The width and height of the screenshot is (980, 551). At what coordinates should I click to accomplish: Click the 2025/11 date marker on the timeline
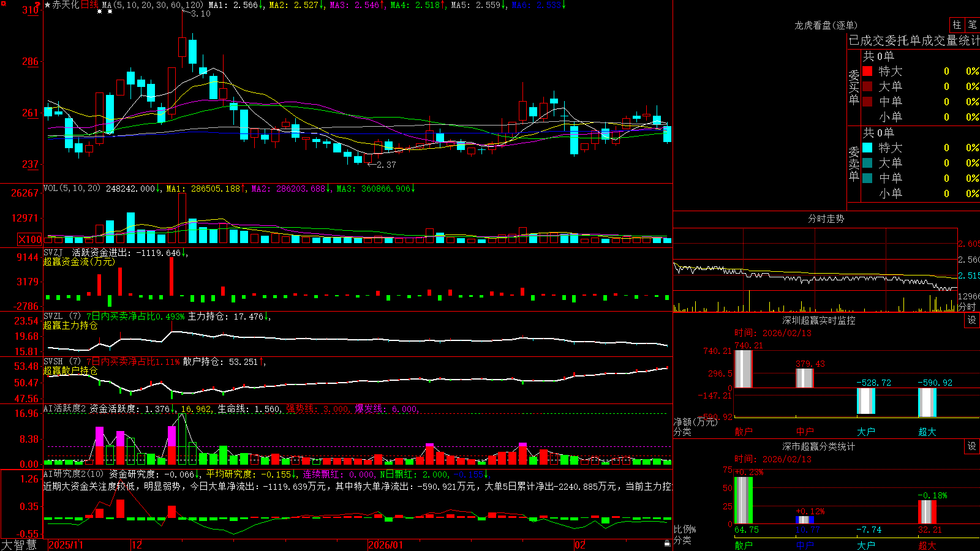tap(66, 545)
